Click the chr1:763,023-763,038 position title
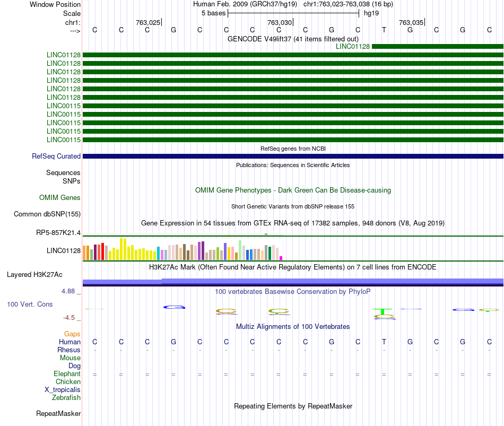 pyautogui.click(x=348, y=4)
